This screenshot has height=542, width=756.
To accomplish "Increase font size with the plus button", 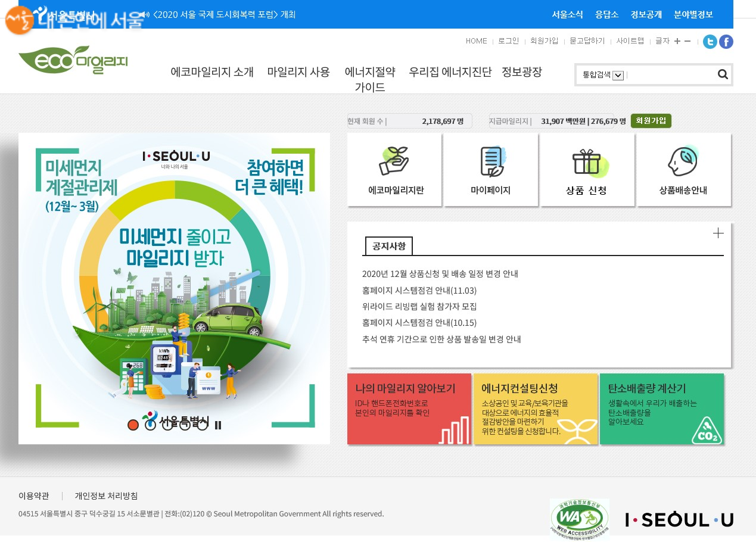I will [x=677, y=41].
